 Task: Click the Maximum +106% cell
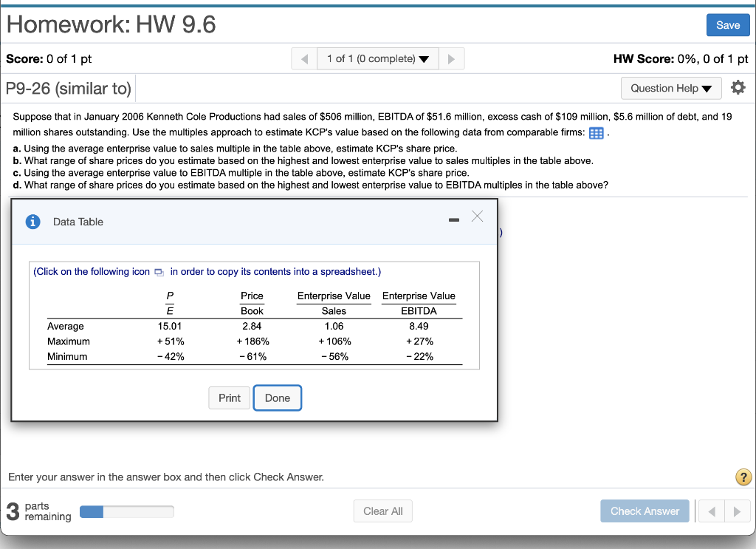point(334,341)
